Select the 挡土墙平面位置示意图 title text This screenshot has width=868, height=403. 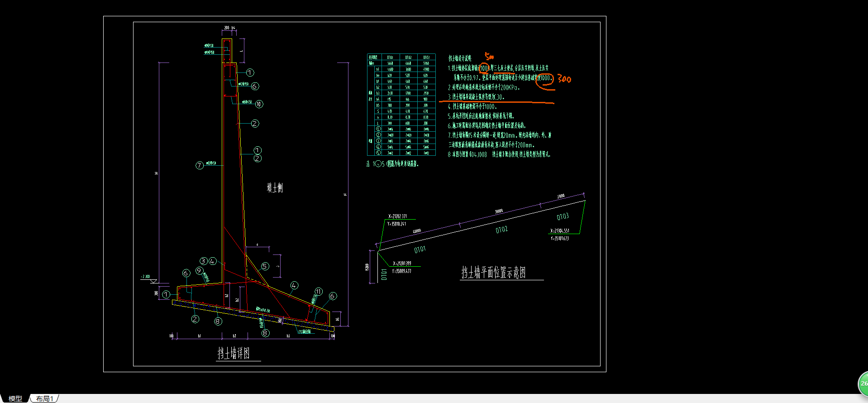pos(493,272)
